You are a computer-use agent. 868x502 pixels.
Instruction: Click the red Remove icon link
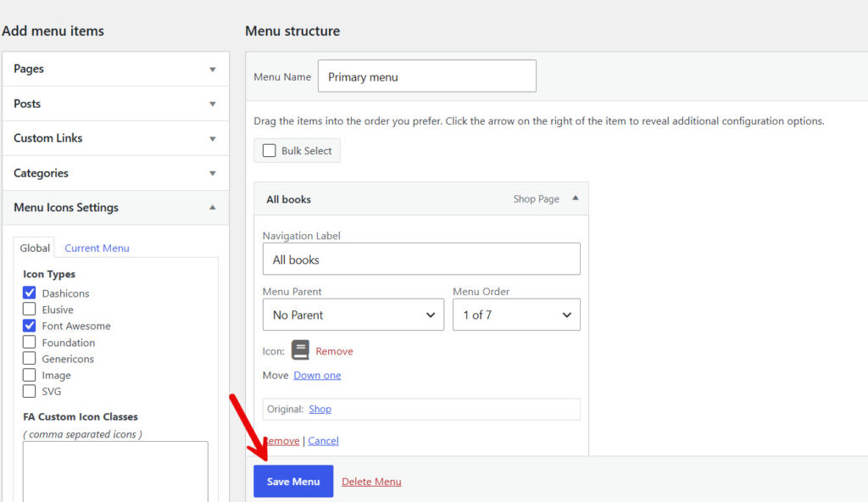pyautogui.click(x=334, y=351)
